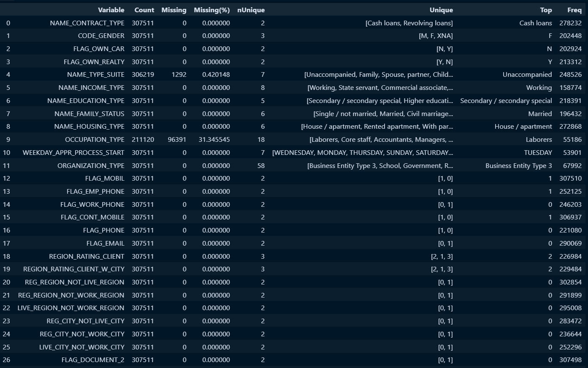
Task: Select the NAME_TYPE_SUITE count 306219
Action: tap(143, 75)
